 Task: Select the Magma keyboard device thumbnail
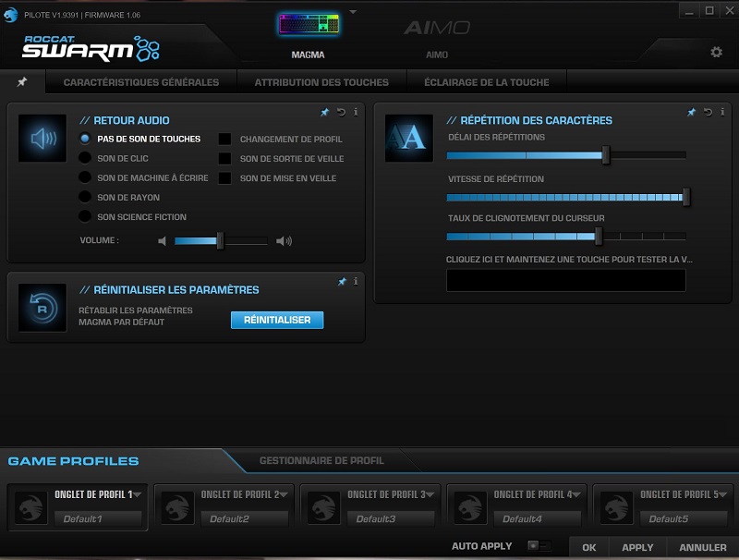(309, 25)
